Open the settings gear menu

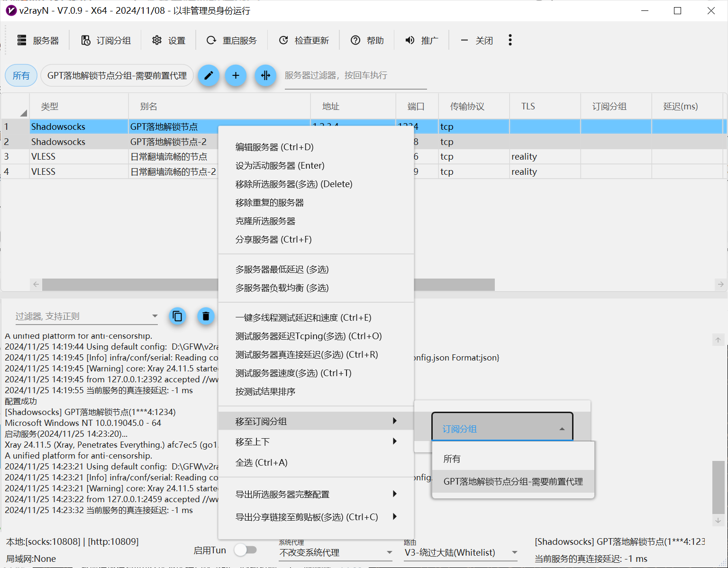point(169,40)
